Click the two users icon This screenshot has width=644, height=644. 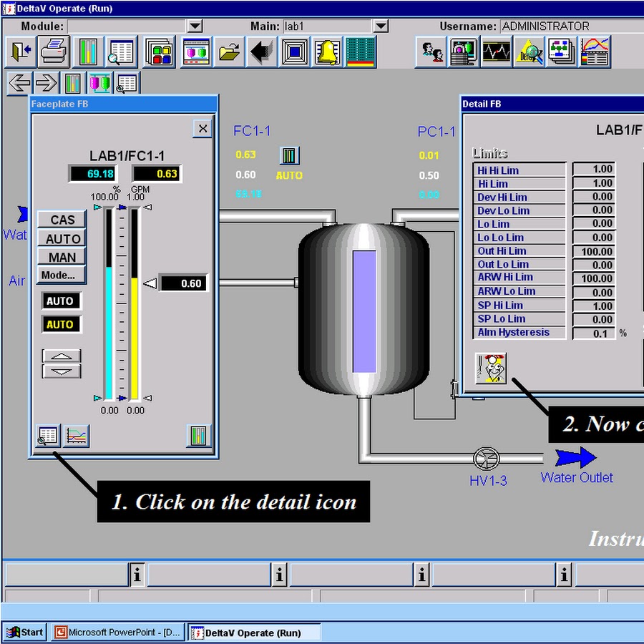[431, 52]
